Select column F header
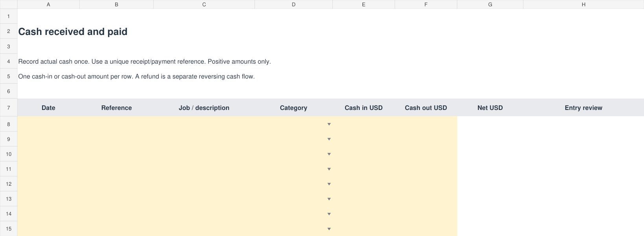This screenshot has width=644, height=236. pyautogui.click(x=426, y=4)
